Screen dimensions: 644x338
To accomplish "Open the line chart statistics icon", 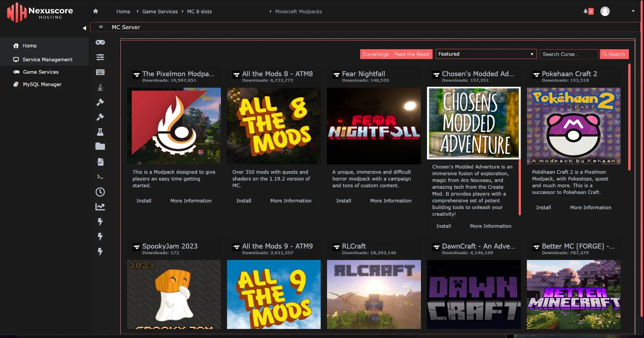I will coord(100,207).
